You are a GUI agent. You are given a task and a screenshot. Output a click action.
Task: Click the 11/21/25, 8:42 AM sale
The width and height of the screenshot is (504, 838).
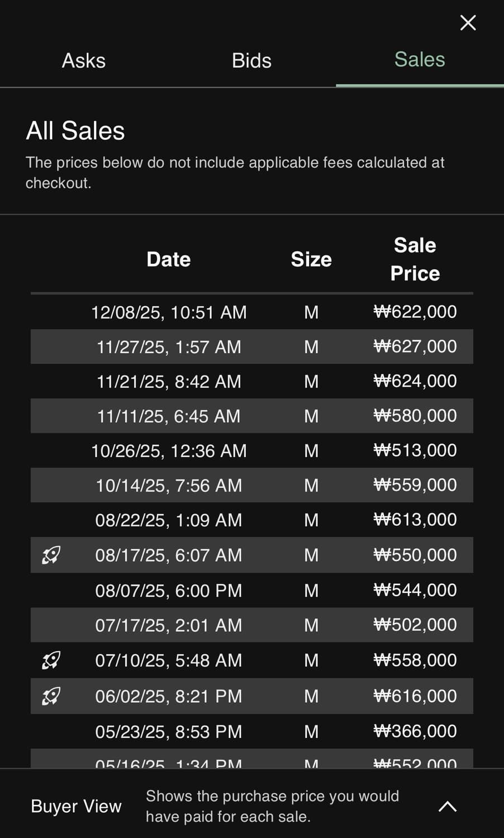(169, 382)
